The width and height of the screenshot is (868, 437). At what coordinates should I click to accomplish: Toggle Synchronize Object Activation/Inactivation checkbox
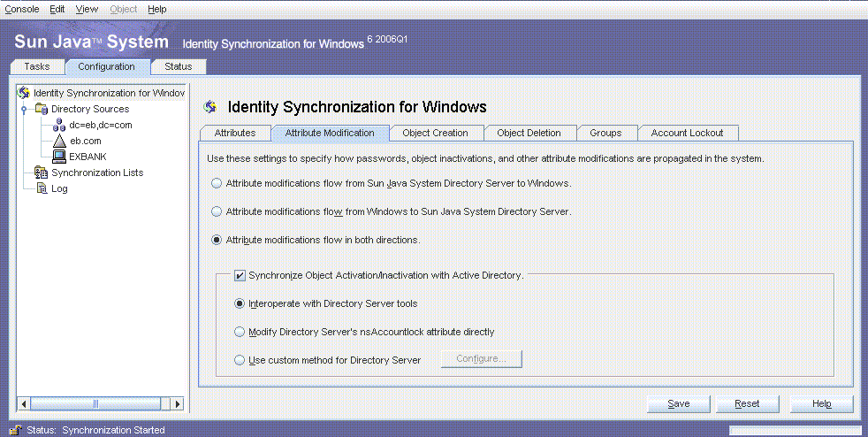(240, 275)
